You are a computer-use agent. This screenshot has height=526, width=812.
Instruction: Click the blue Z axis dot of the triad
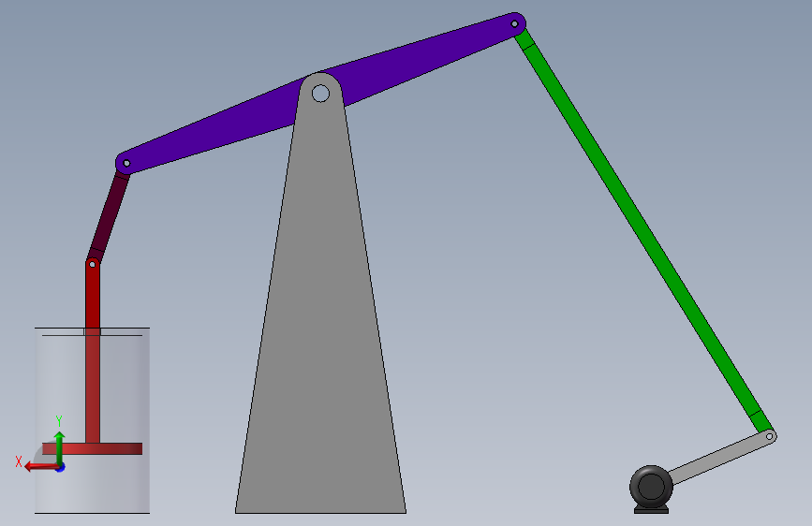pos(61,467)
